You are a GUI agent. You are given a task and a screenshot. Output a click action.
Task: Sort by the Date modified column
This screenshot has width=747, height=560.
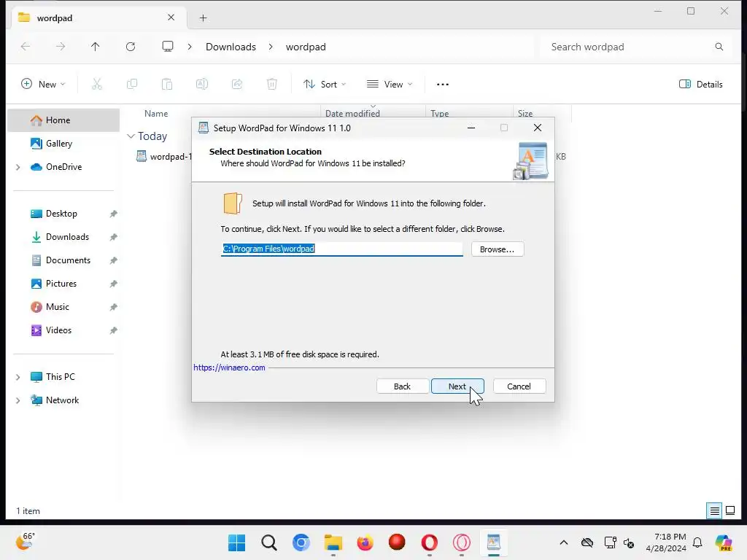352,113
